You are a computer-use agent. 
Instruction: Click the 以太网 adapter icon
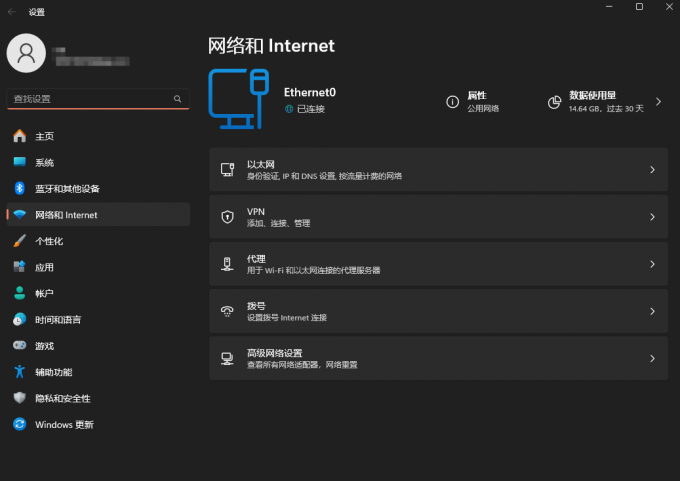tap(227, 169)
